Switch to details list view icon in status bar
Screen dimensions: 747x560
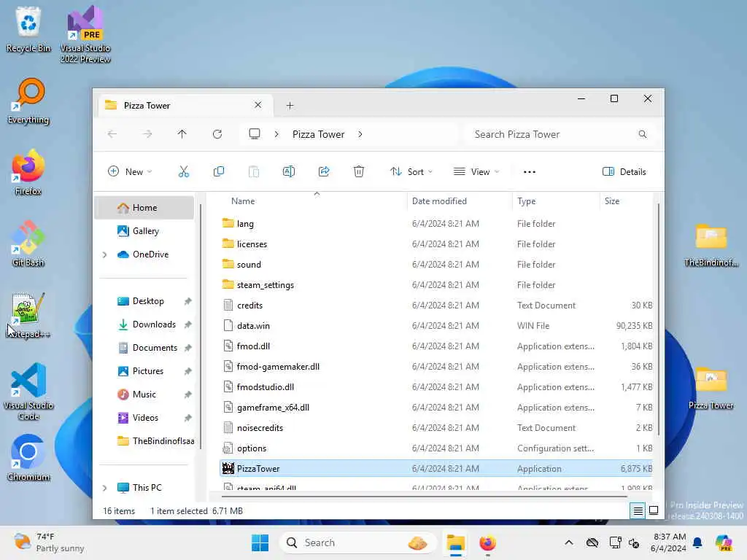638,511
